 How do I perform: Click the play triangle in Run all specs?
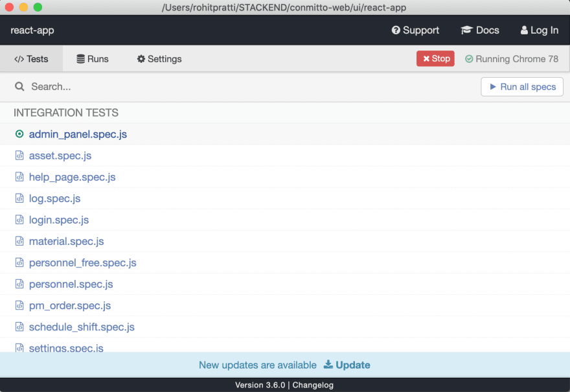tap(493, 87)
